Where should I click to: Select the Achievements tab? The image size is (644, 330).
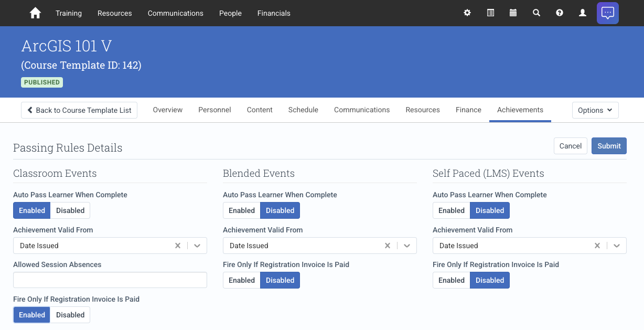[520, 110]
